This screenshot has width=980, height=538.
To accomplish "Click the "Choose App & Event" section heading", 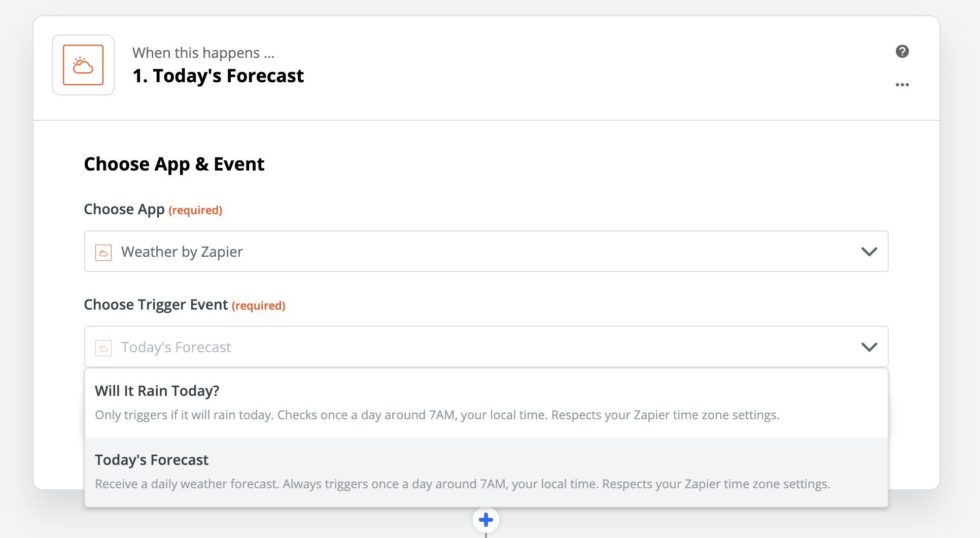I will tap(174, 164).
